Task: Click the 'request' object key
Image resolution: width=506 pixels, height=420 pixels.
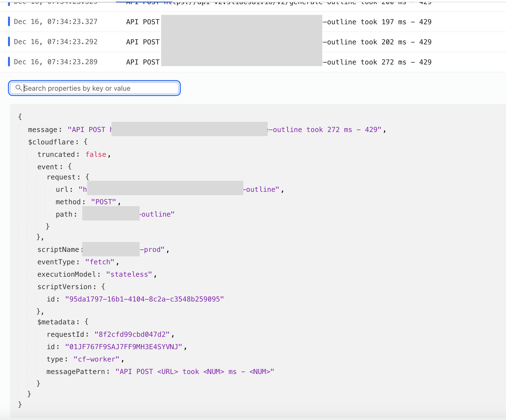Action: [x=62, y=177]
